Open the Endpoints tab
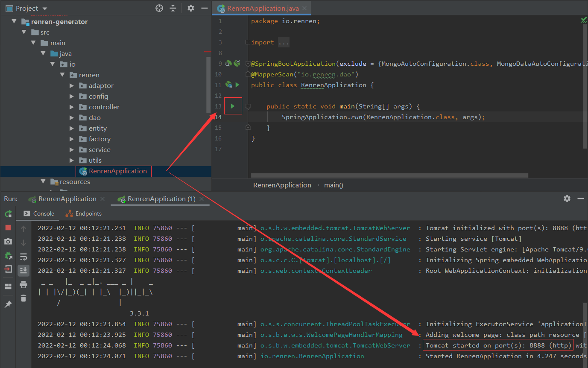The height and width of the screenshot is (368, 588). coord(84,213)
